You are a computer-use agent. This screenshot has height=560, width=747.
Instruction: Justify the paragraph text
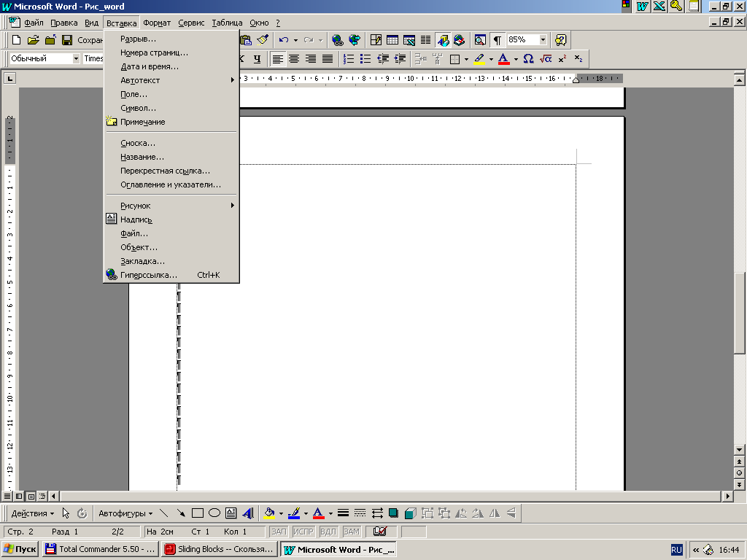[328, 58]
